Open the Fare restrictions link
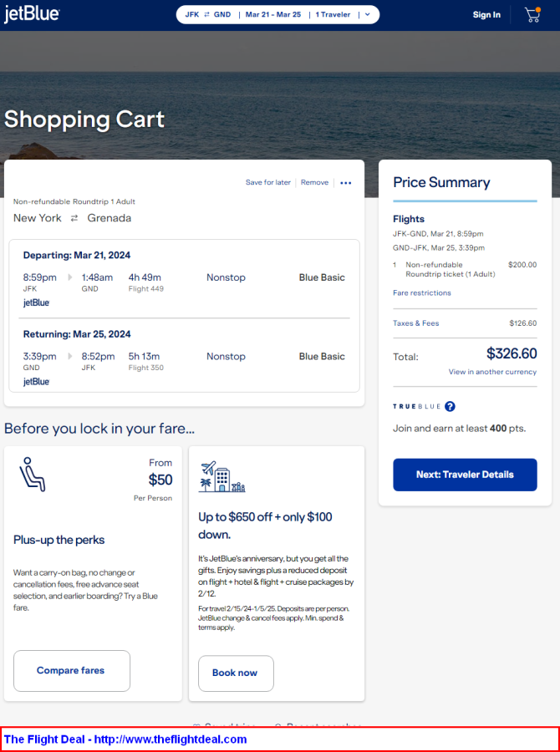 [422, 293]
